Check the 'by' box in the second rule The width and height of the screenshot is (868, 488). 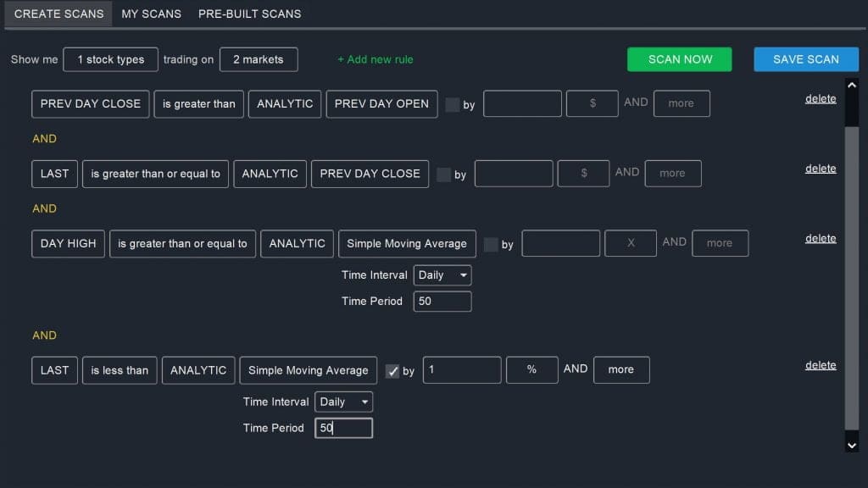[x=444, y=174]
